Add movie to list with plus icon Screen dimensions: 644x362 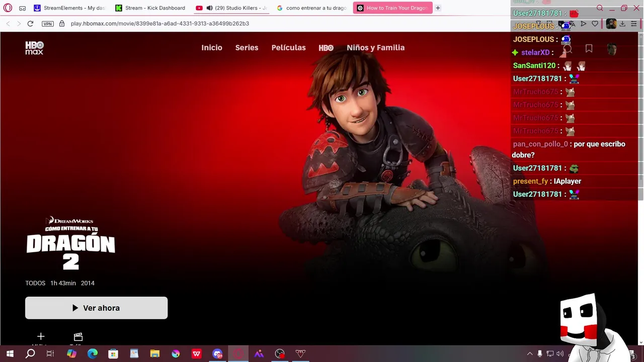[41, 336]
